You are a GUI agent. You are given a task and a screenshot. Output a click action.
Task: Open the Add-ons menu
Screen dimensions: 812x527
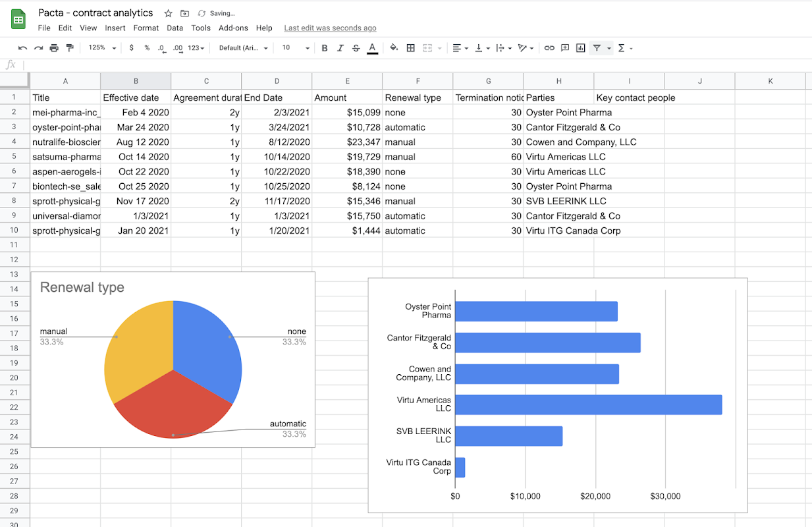coord(233,28)
